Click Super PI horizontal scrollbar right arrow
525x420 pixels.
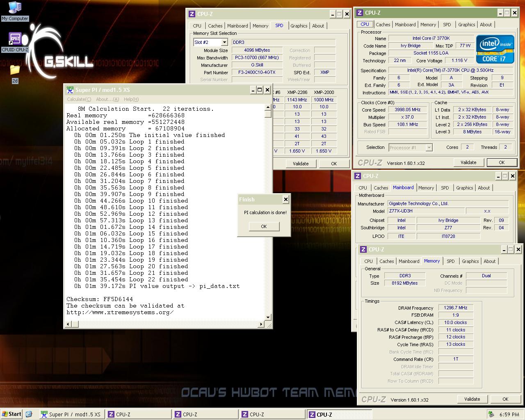point(261,324)
